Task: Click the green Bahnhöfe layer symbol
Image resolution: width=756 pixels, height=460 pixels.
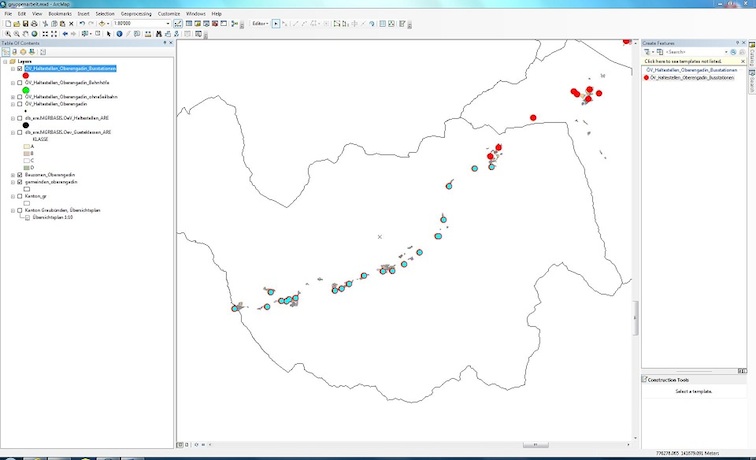Action: 25,90
